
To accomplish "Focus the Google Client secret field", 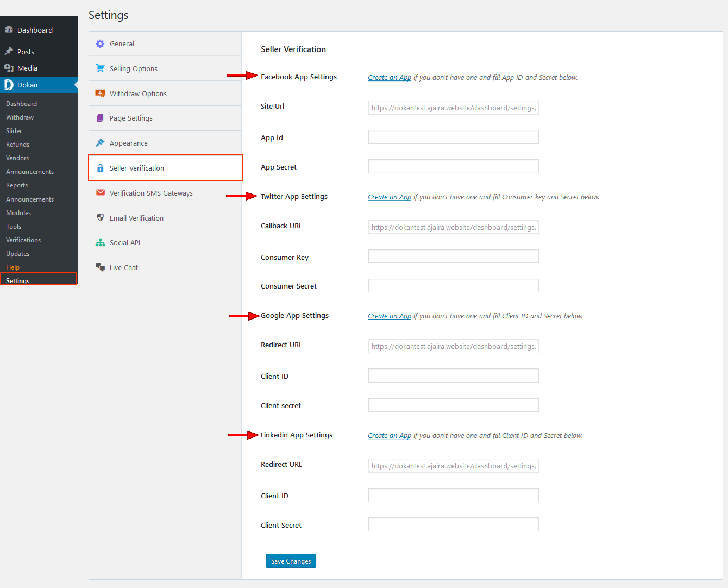I will point(454,405).
